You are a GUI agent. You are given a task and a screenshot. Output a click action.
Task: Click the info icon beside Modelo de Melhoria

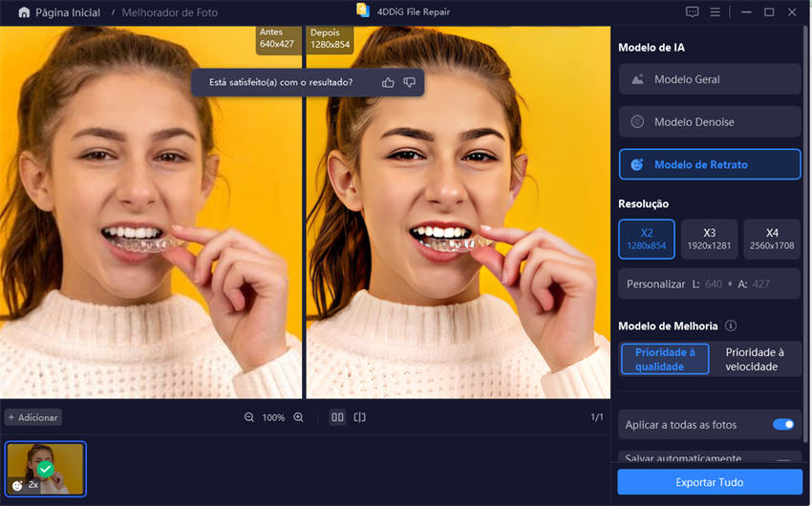pos(731,326)
